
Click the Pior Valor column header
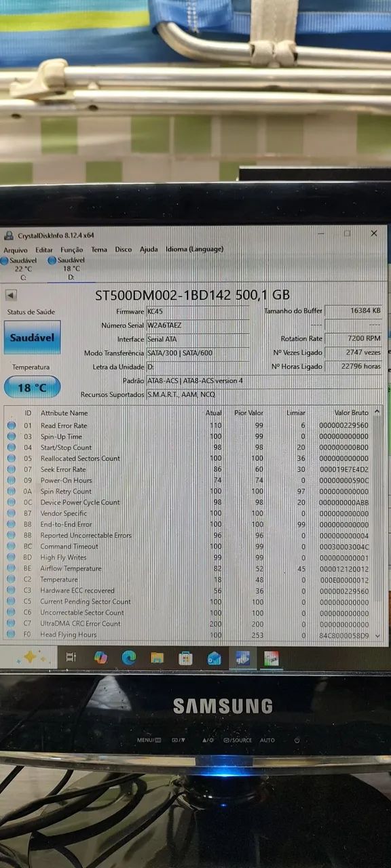tap(250, 412)
